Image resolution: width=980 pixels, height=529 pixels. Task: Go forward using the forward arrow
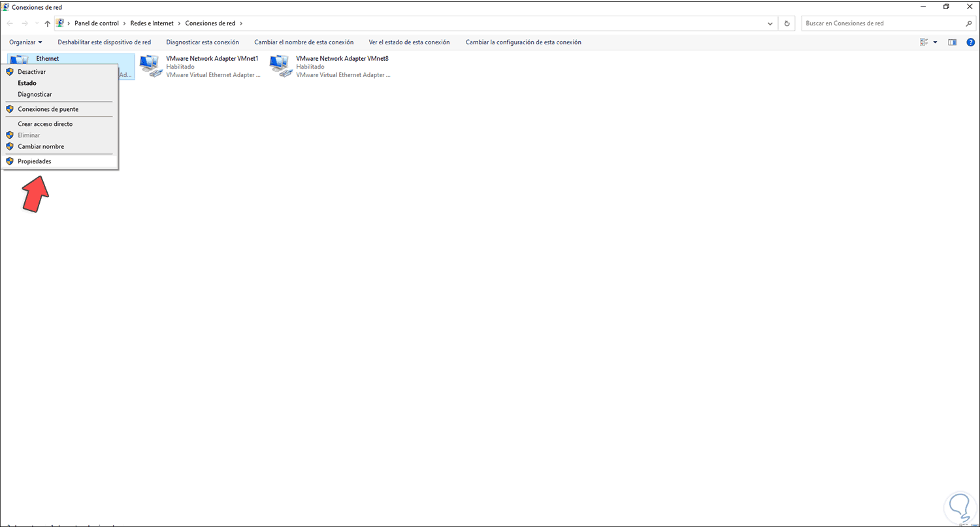[x=25, y=24]
